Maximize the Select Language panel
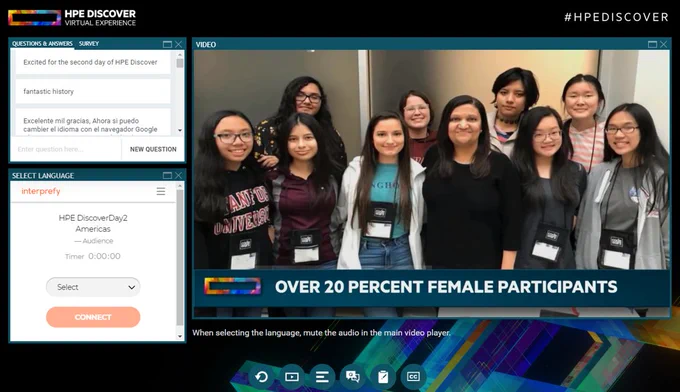 point(167,175)
